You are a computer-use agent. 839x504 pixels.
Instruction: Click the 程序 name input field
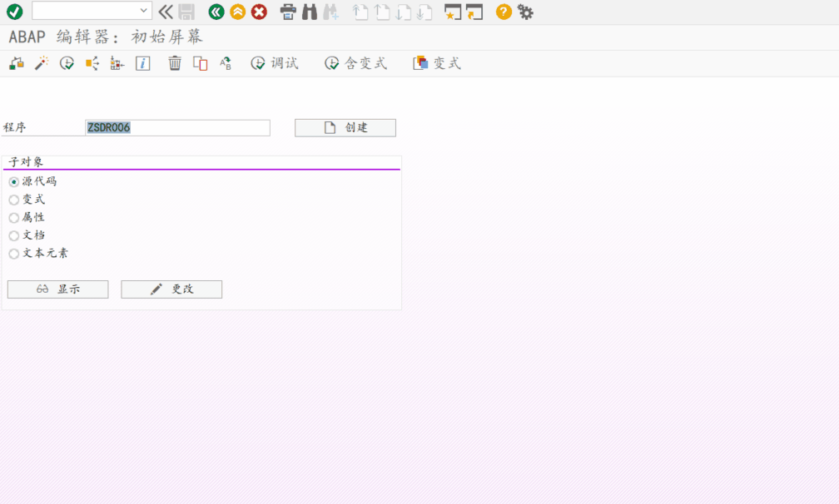click(176, 127)
